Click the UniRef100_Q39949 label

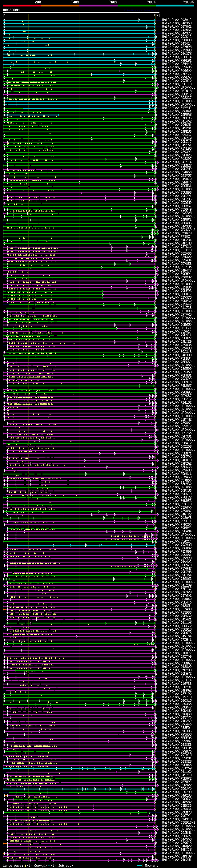[x=177, y=210]
